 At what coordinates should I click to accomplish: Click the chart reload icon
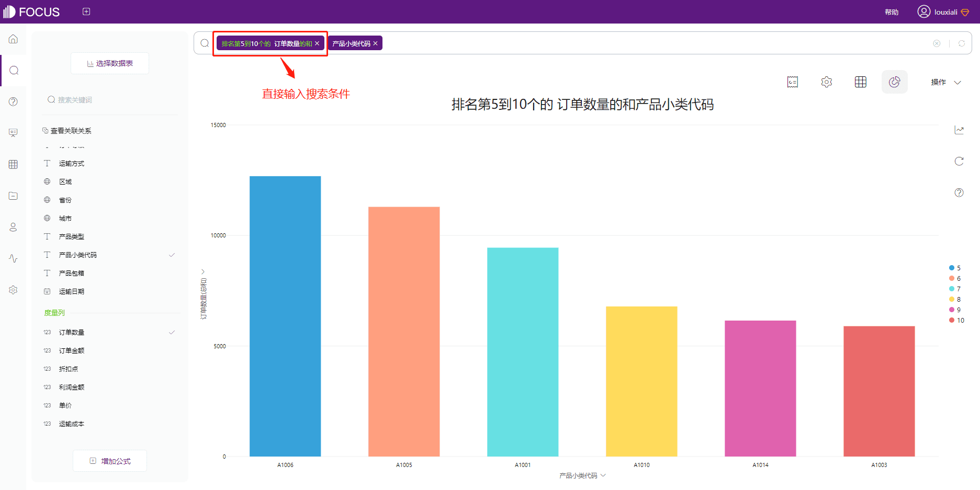(x=959, y=161)
